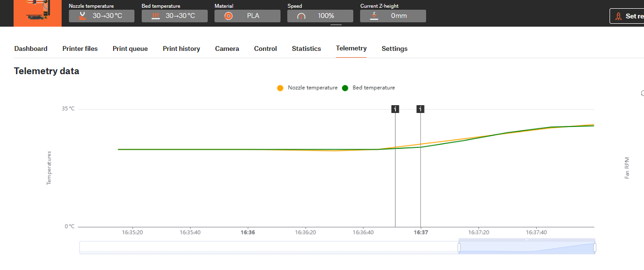
Task: Click the first info marker on chart
Action: [x=396, y=109]
